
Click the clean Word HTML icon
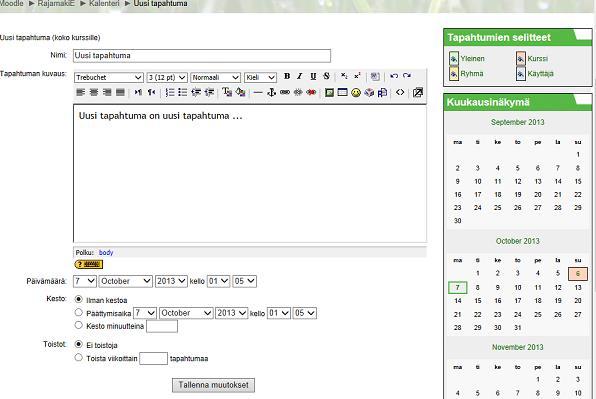375,76
